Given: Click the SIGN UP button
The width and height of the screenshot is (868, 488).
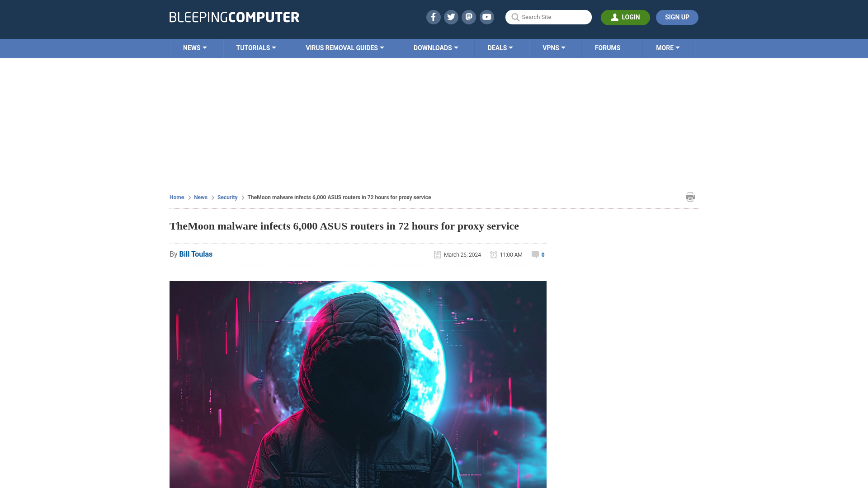Looking at the screenshot, I should click(x=677, y=17).
